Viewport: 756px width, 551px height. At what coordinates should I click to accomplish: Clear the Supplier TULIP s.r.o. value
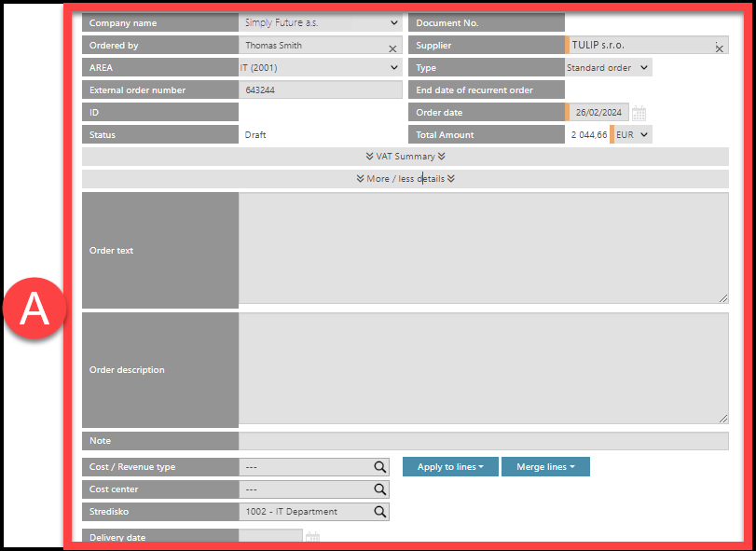point(719,48)
